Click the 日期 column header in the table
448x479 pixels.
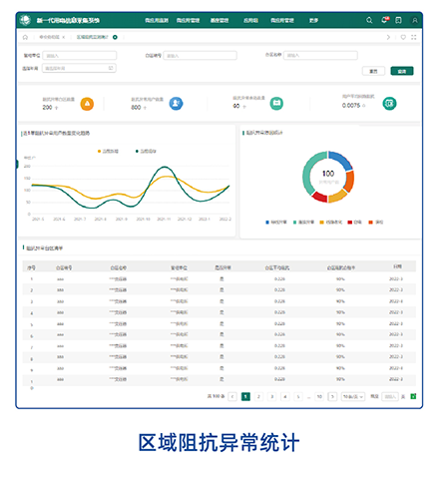point(397,266)
